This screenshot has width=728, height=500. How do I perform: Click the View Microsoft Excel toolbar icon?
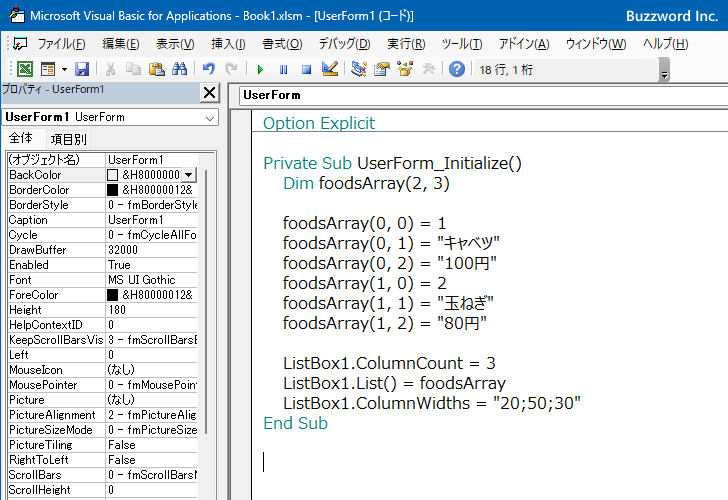25,70
